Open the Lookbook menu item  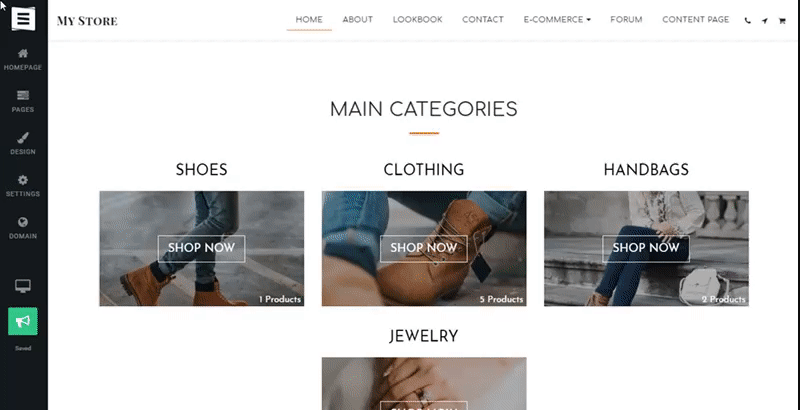[x=418, y=20]
